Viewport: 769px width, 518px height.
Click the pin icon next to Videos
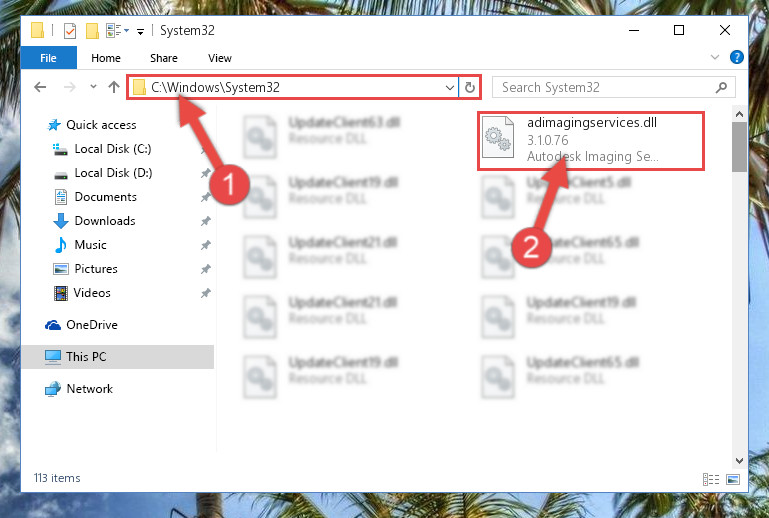tap(205, 293)
